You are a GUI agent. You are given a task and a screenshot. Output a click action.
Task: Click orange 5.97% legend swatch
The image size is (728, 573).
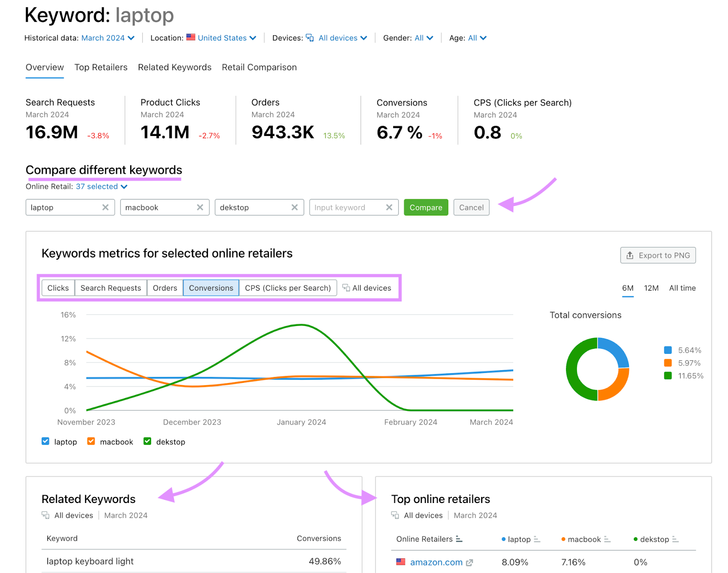(668, 363)
